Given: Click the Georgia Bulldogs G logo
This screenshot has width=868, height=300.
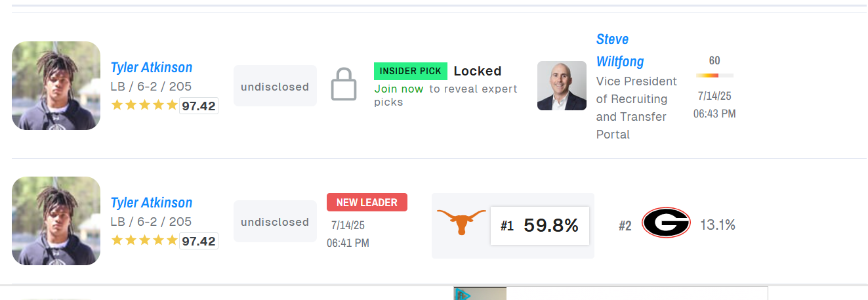Looking at the screenshot, I should click(x=666, y=223).
